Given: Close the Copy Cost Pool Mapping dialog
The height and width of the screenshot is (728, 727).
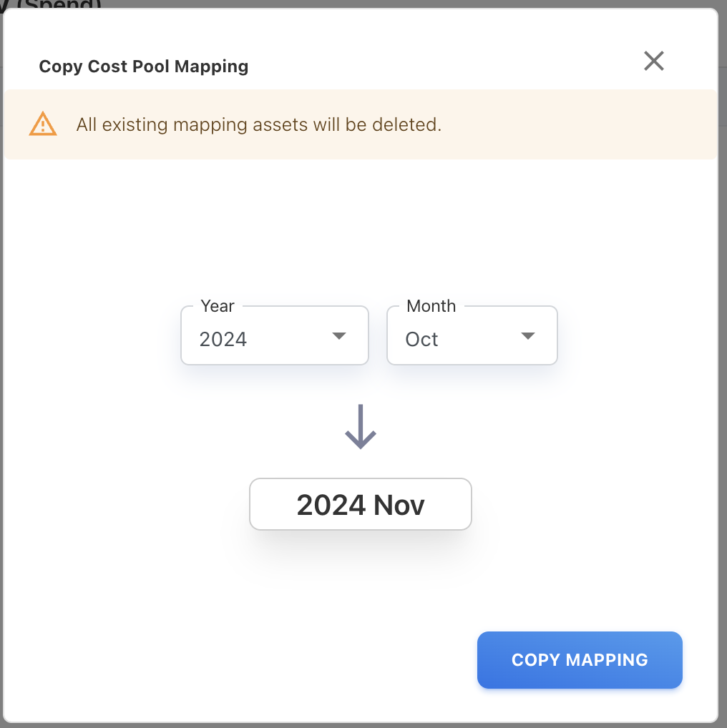Looking at the screenshot, I should pos(653,62).
